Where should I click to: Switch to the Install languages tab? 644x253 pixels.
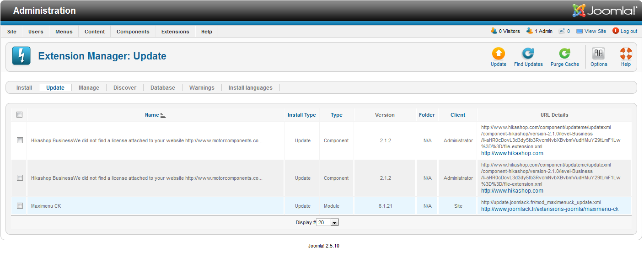[251, 88]
